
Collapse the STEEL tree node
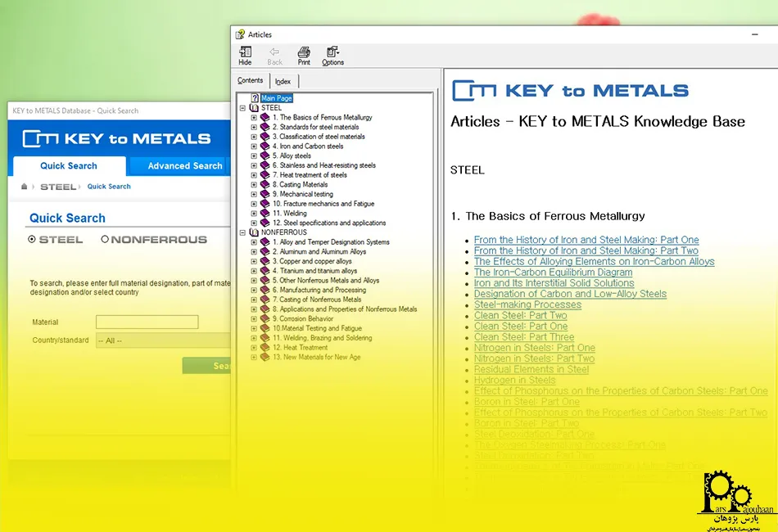pos(242,108)
